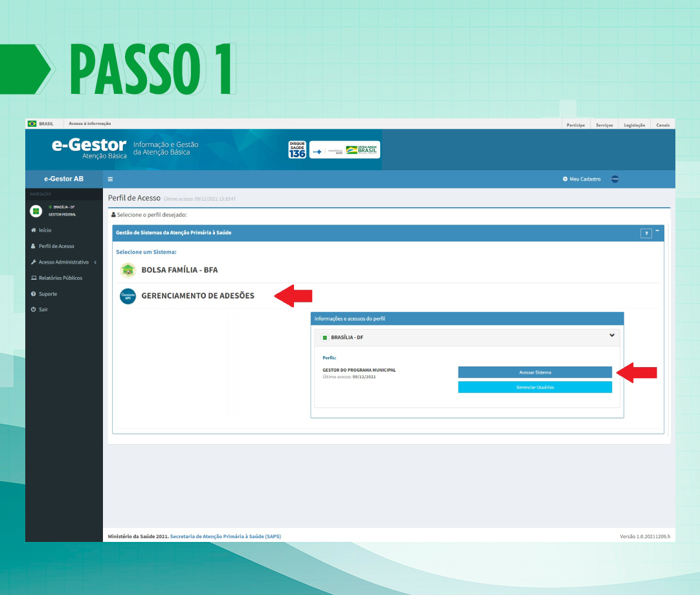700x595 pixels.
Task: Open Relatórios Públicos in sidebar
Action: pos(60,278)
